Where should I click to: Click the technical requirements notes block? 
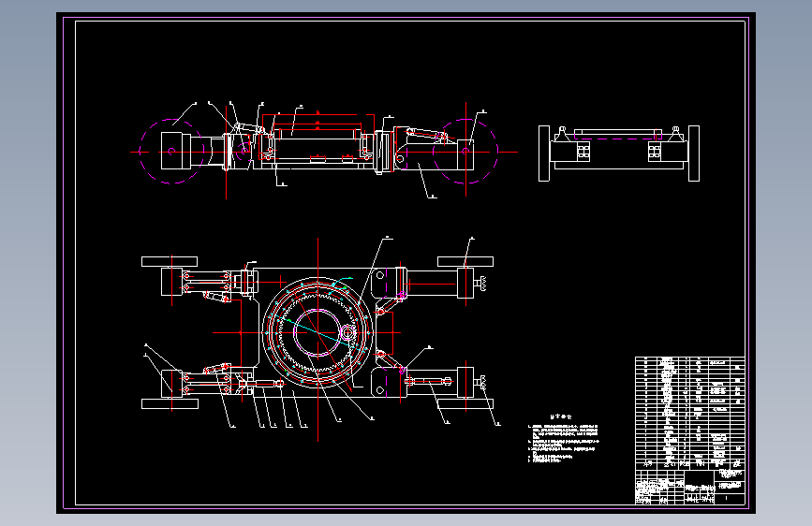coord(564,438)
